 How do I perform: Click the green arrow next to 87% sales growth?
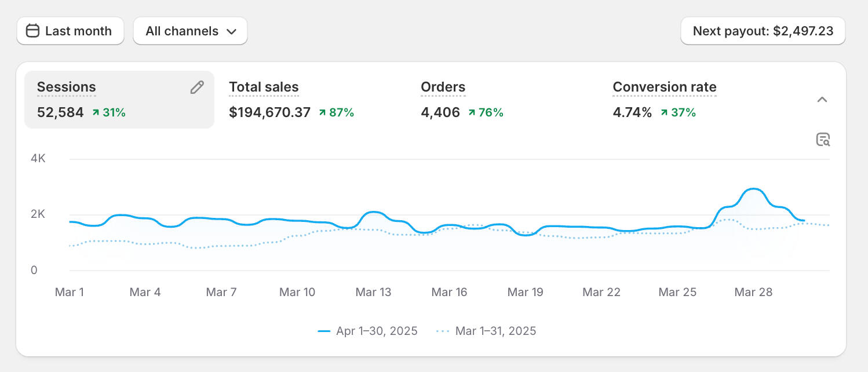coord(322,112)
